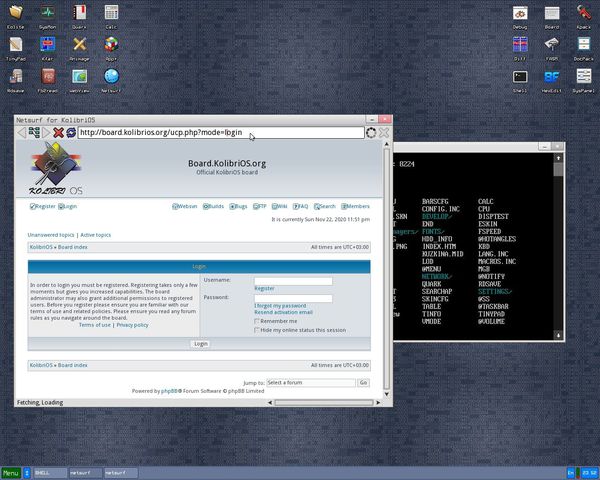This screenshot has height=480, width=600.
Task: Check Hide my online status this session
Action: 257,330
